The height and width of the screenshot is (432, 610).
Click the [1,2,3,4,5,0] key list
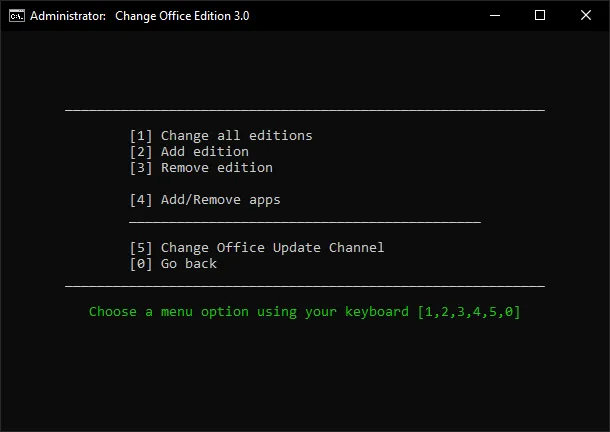(x=468, y=312)
